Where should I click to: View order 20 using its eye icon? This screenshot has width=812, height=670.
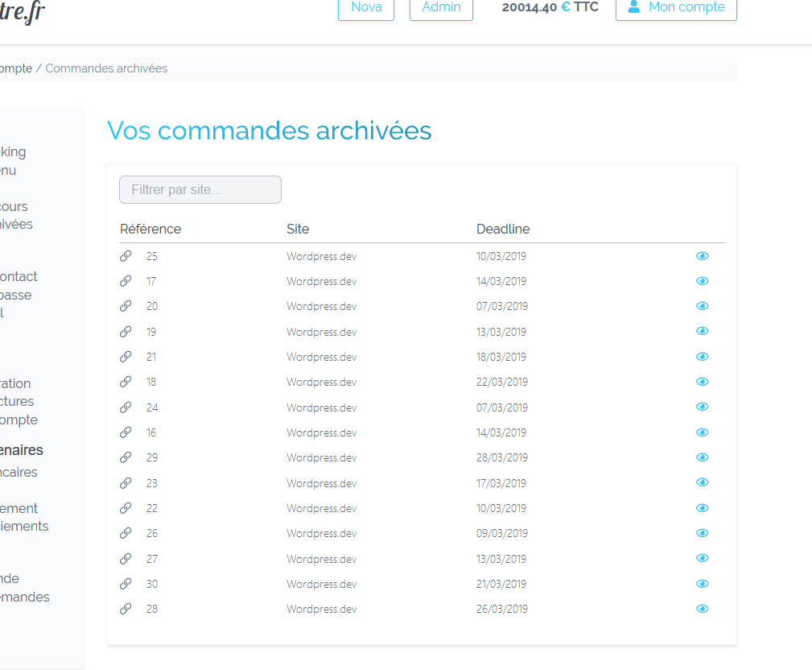tap(702, 306)
